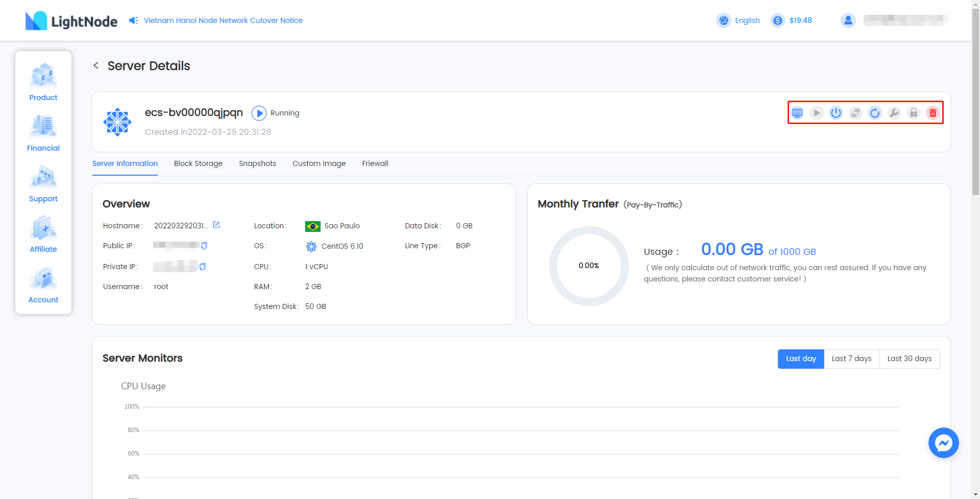Open the wrench maintenance icon
The width and height of the screenshot is (980, 499).
pos(894,113)
